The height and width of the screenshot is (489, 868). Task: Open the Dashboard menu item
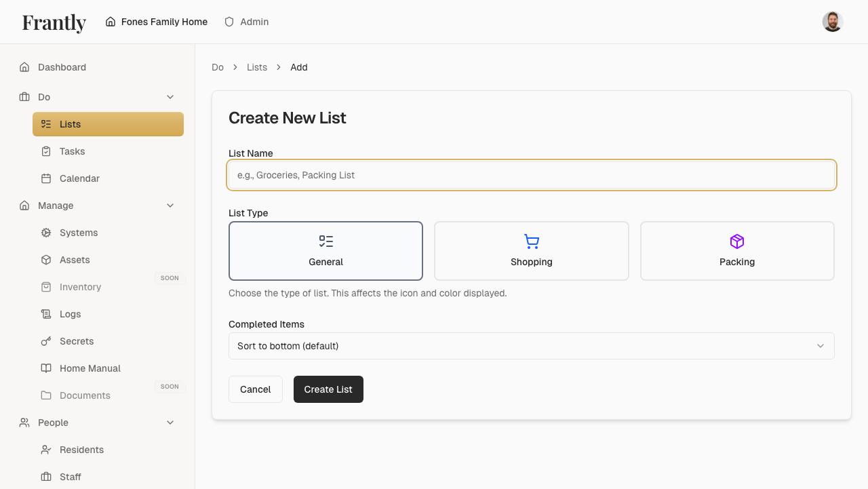click(x=62, y=67)
